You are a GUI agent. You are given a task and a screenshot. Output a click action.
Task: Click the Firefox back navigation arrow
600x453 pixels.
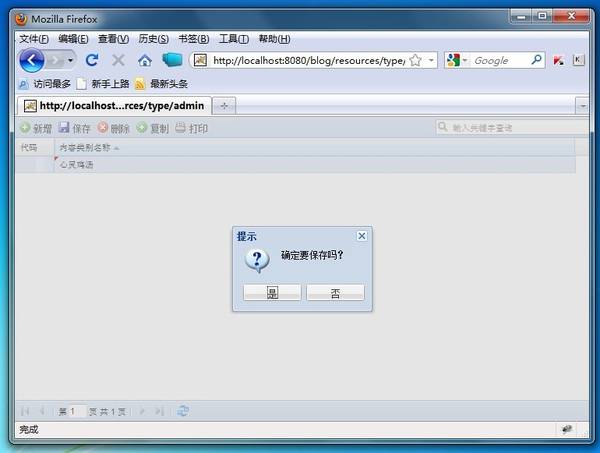click(x=32, y=60)
